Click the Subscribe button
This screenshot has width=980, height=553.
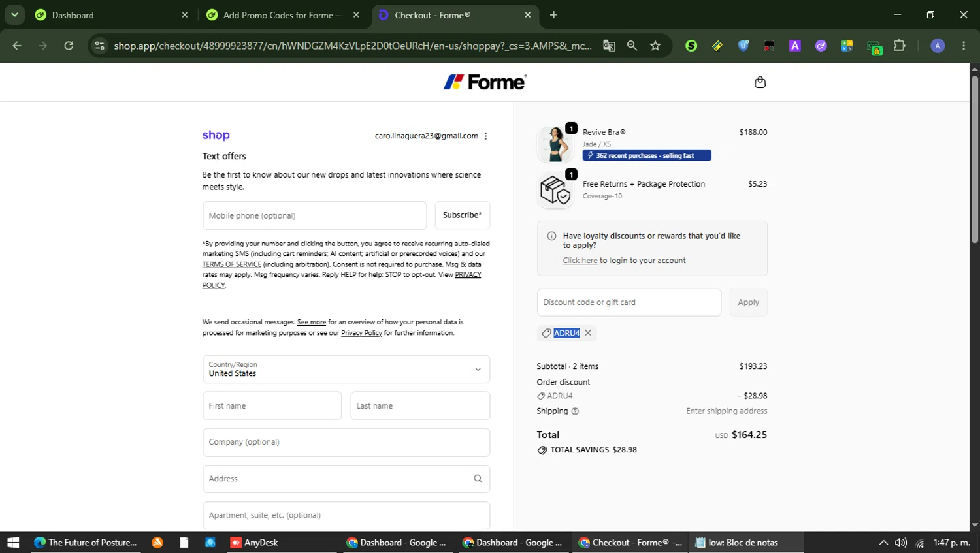(463, 215)
